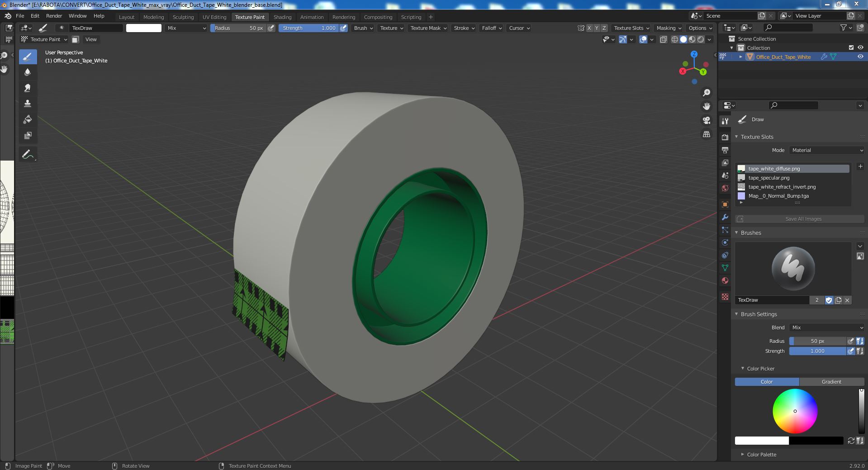Image resolution: width=868 pixels, height=470 pixels.
Task: Click the viewport pan hand icon
Action: 706,106
